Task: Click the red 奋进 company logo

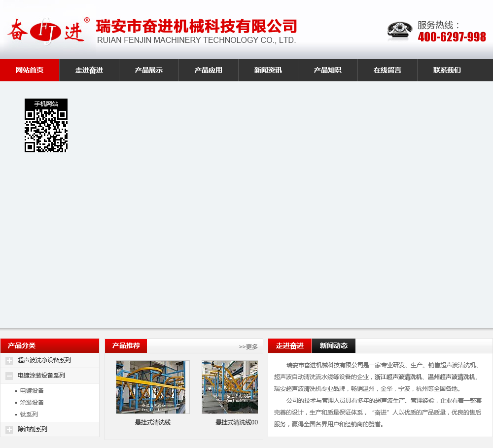Action: [48, 31]
